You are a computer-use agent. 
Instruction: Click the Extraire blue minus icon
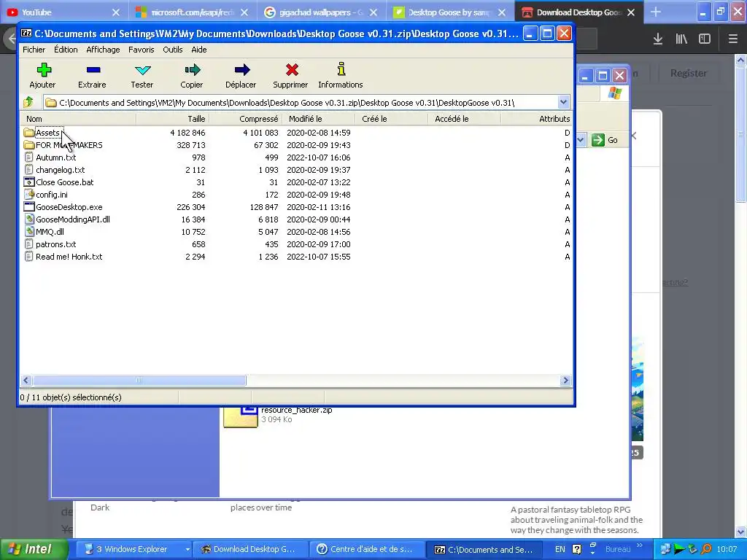tap(93, 70)
